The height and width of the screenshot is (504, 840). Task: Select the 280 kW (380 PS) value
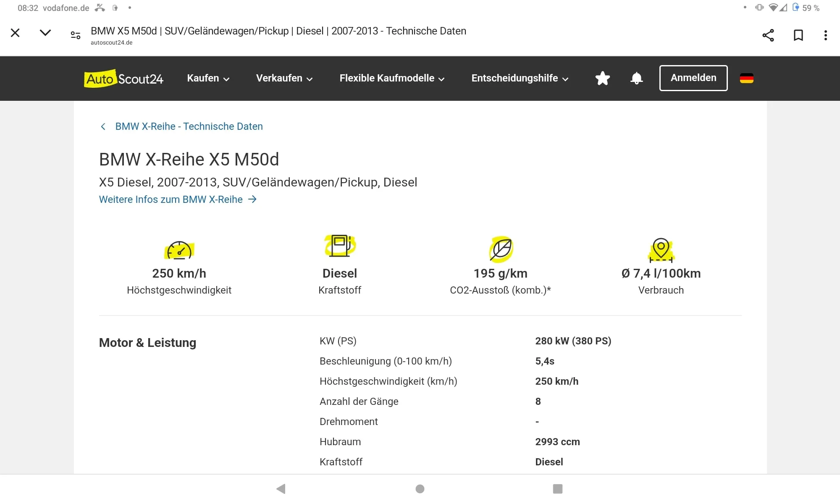pos(573,341)
